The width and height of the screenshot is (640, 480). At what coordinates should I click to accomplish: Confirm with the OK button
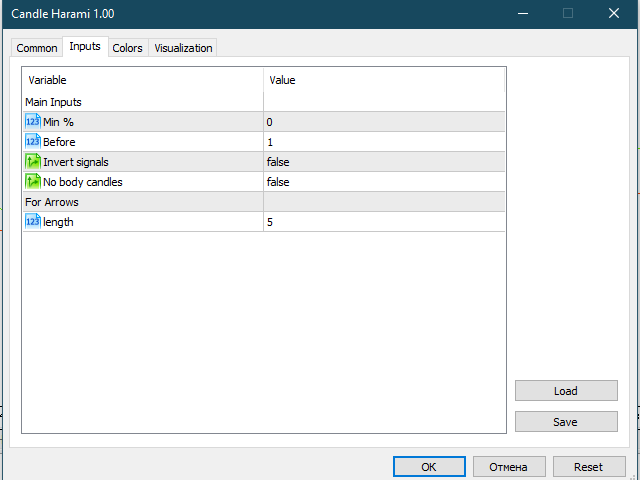click(x=429, y=467)
